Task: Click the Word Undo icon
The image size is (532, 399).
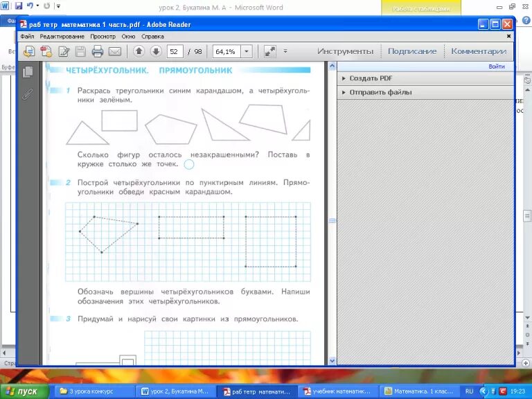Action: pyautogui.click(x=30, y=6)
